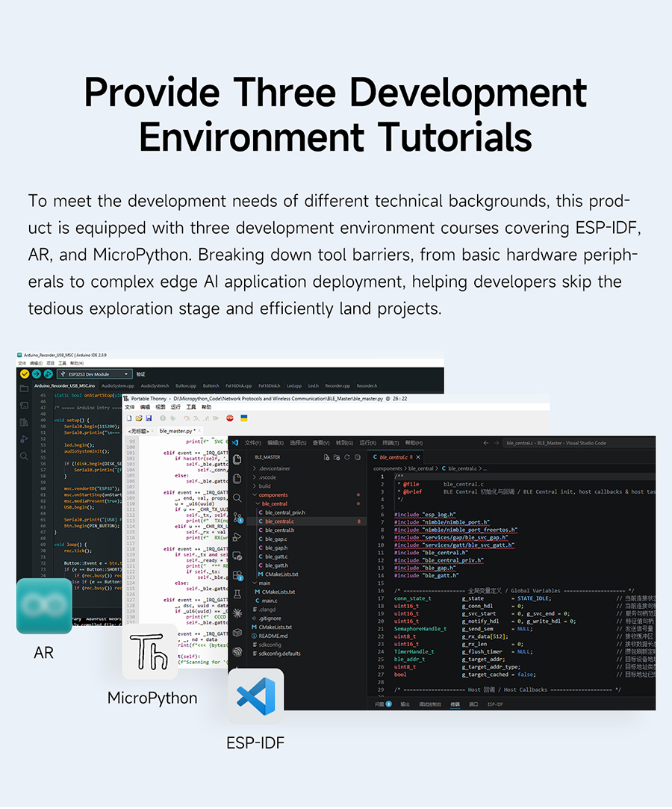Click the New Folder icon in BLE_MASTER explorer
The width and height of the screenshot is (672, 809).
click(x=337, y=457)
